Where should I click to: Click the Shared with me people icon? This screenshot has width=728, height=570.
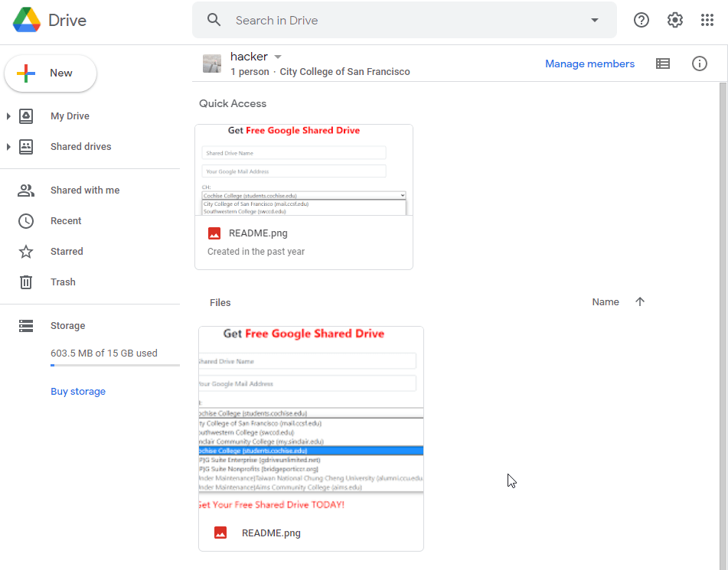pyautogui.click(x=26, y=191)
